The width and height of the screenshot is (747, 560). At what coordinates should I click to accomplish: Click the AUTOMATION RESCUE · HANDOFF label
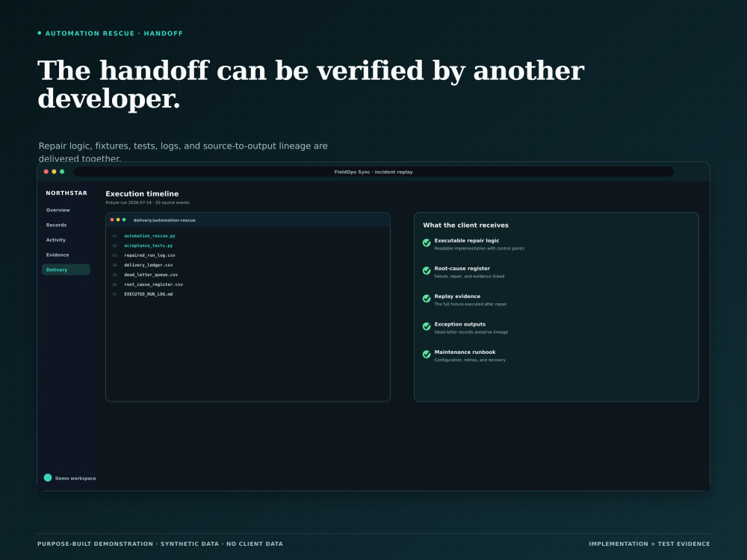(x=114, y=34)
